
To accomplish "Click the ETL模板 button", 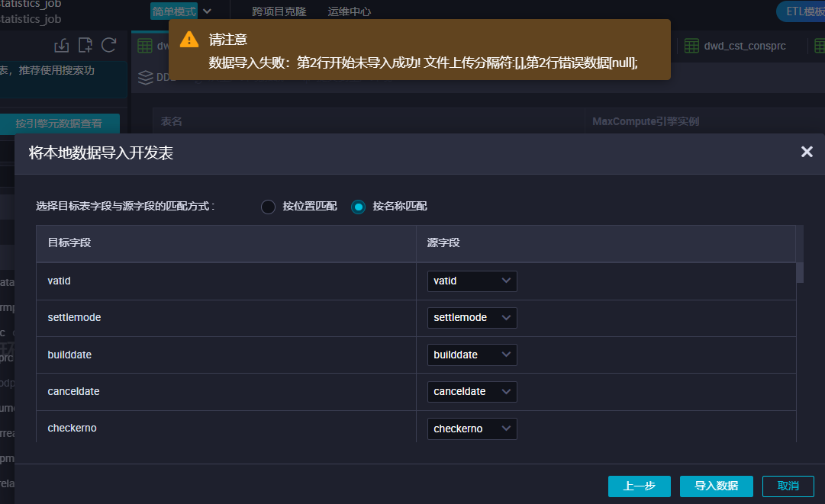I will point(801,11).
